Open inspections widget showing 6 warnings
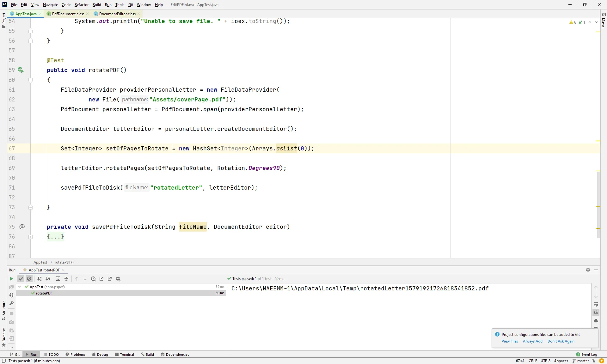 tap(577, 22)
